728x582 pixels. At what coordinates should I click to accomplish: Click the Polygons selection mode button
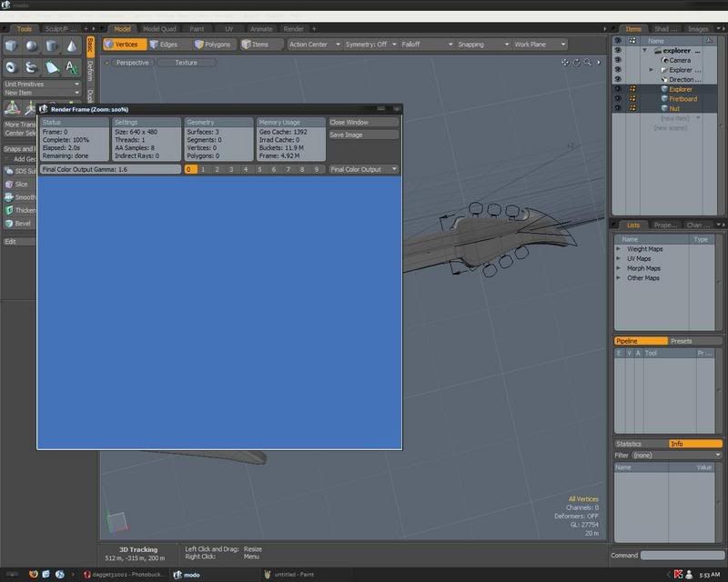point(212,44)
